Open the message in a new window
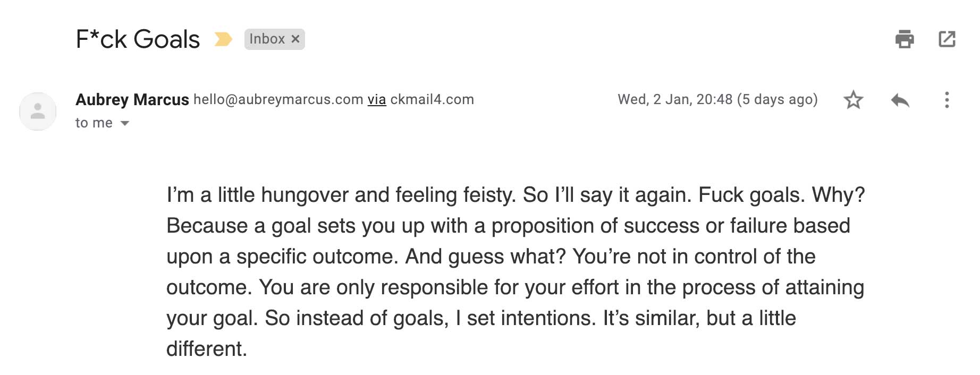This screenshot has width=980, height=375. click(947, 39)
